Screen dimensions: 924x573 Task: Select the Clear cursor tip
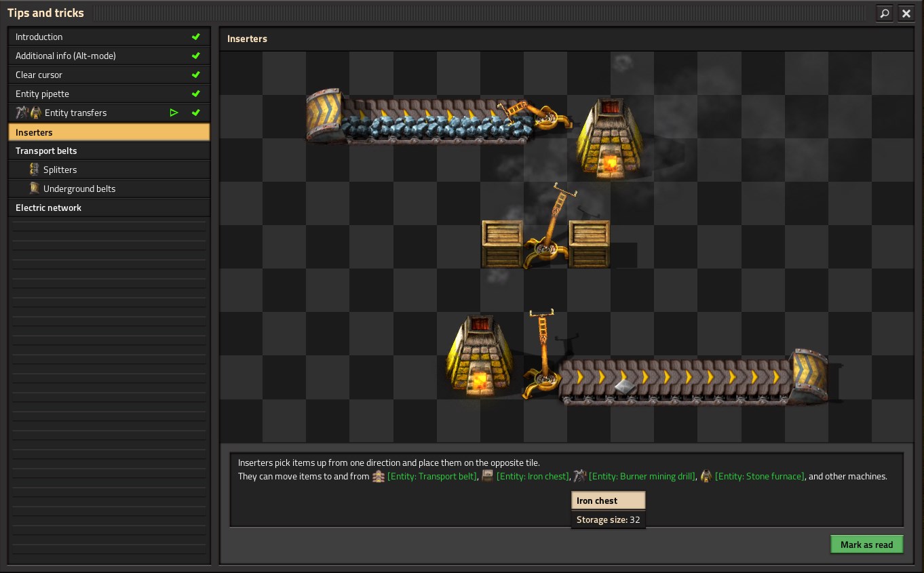pyautogui.click(x=109, y=75)
